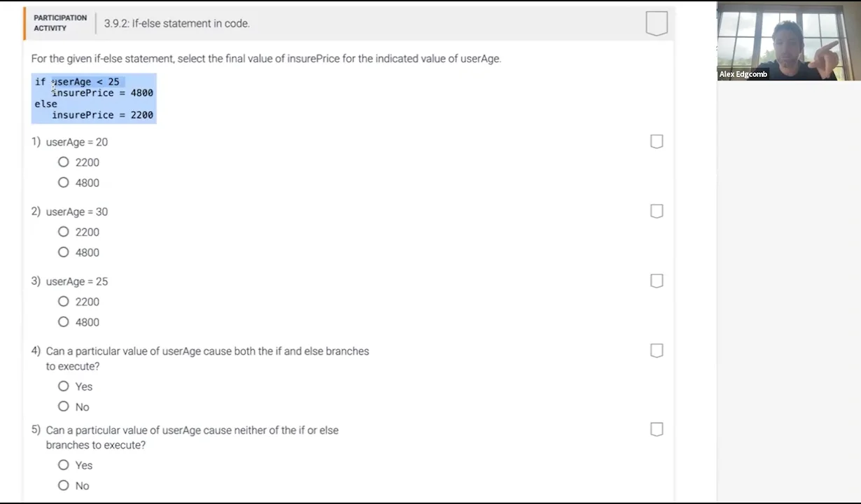This screenshot has height=504, width=861.
Task: Click the Alex Edgcomb webcam thumbnail
Action: (789, 41)
